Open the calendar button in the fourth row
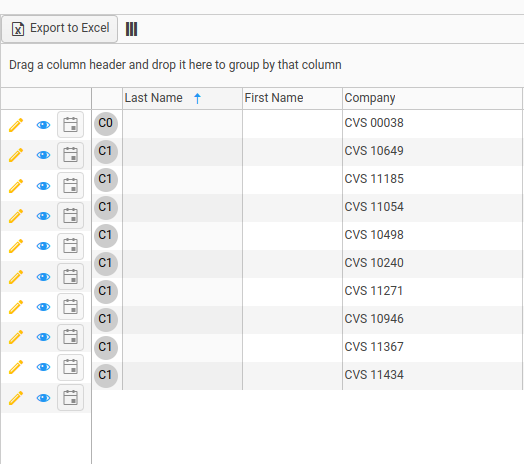The width and height of the screenshot is (524, 464). 71,216
